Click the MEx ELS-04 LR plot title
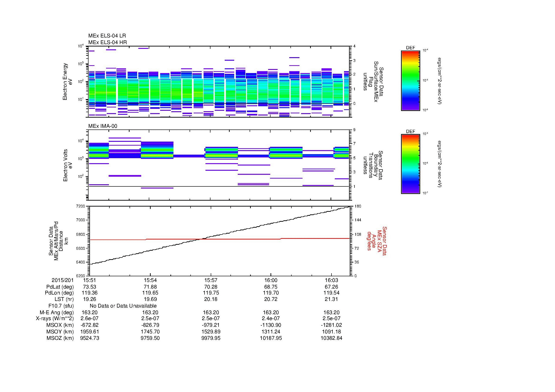 click(107, 36)
